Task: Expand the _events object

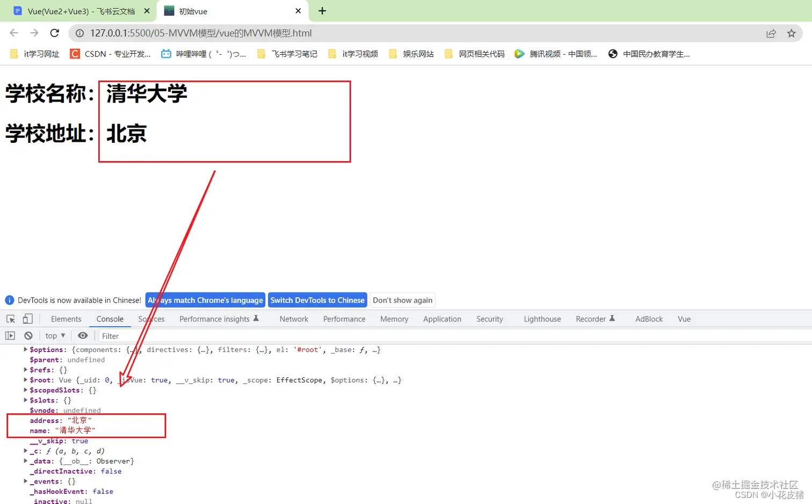Action: pyautogui.click(x=25, y=481)
